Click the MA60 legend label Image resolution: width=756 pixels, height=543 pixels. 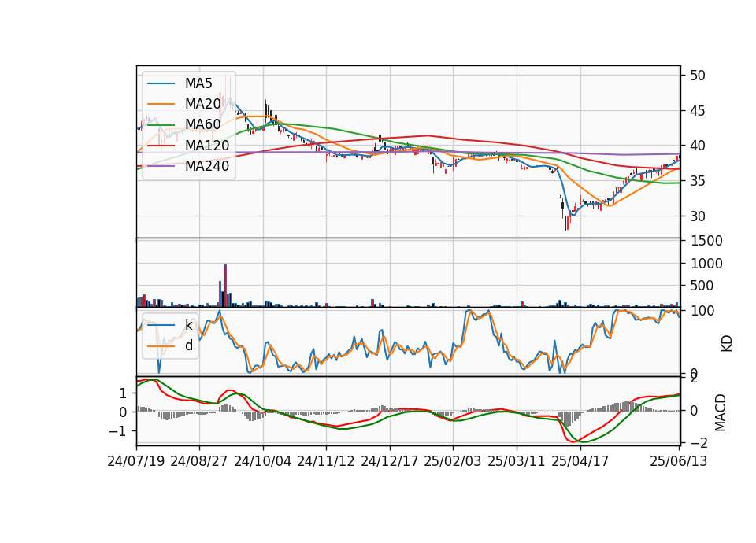202,125
